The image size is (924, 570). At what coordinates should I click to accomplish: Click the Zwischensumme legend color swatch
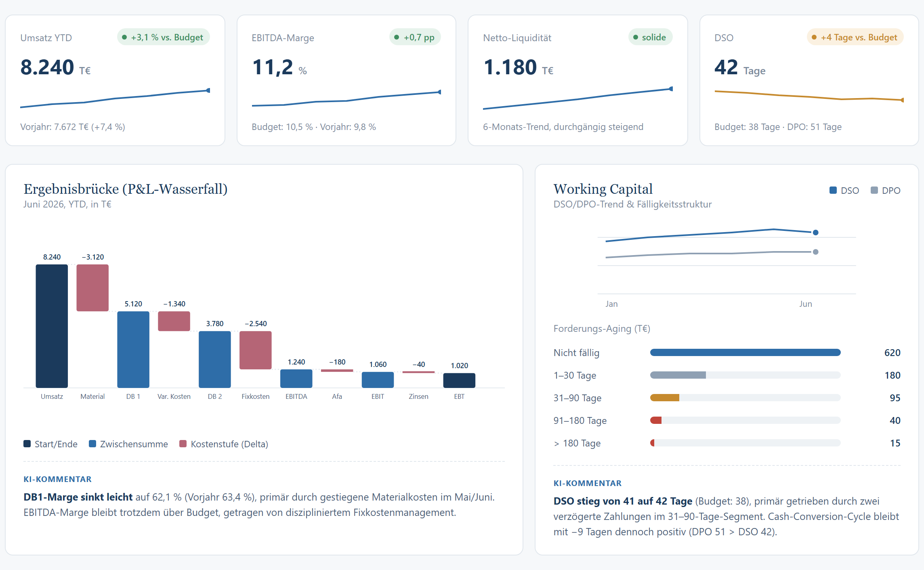click(92, 444)
